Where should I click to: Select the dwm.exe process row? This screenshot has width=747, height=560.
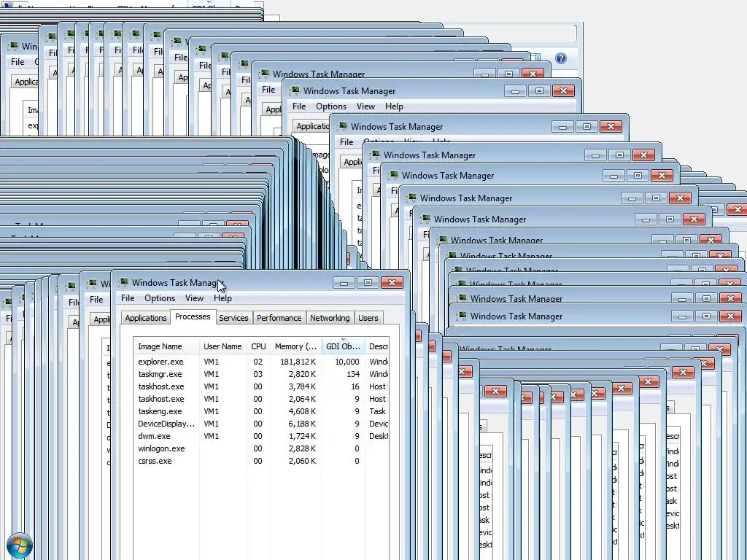261,436
